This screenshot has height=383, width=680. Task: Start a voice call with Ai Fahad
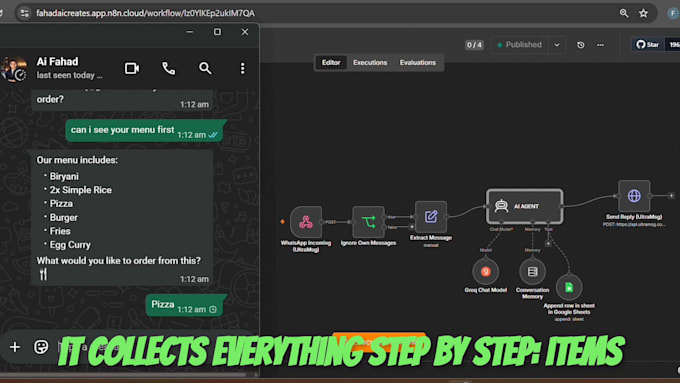[x=169, y=69]
